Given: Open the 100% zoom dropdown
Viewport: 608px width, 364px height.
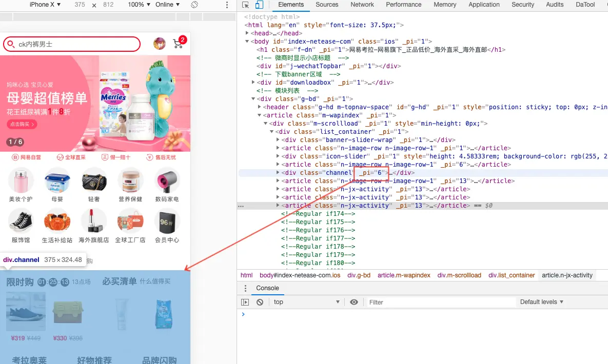Looking at the screenshot, I should (x=139, y=5).
